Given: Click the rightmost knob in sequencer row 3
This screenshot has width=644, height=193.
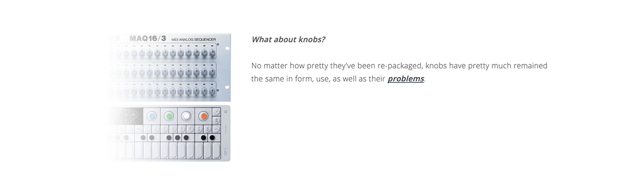Looking at the screenshot, I should (x=212, y=91).
